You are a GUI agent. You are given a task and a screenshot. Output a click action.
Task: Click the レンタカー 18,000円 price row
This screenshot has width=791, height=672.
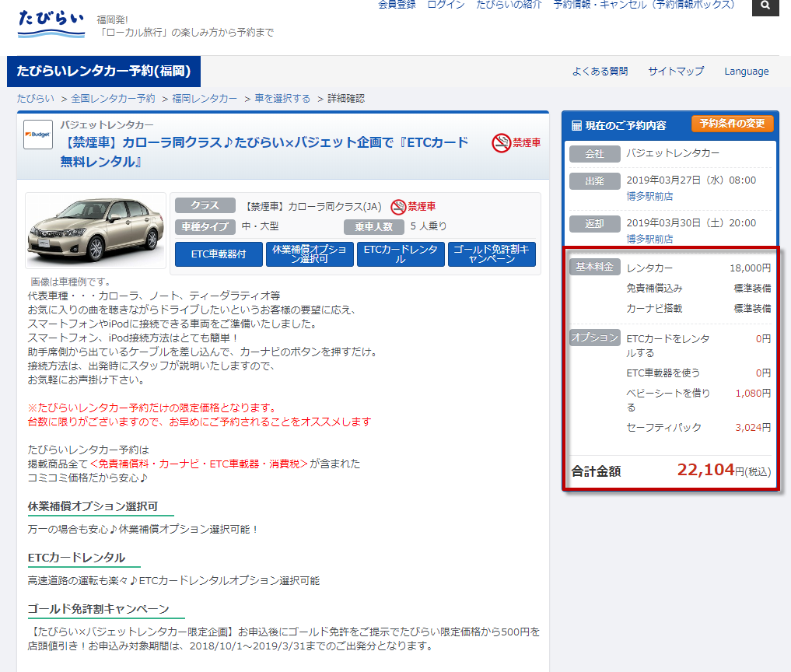pos(698,268)
